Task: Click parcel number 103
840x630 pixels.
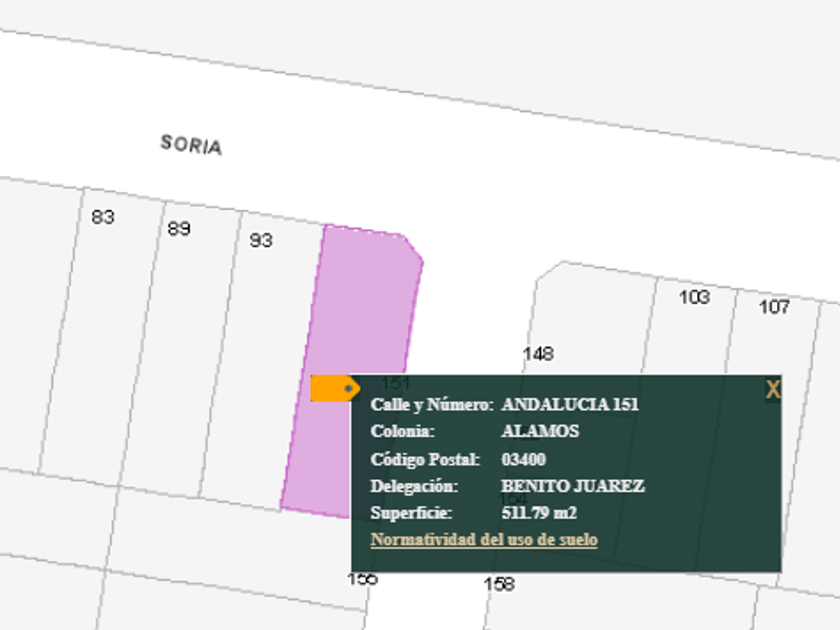Action: [x=694, y=297]
